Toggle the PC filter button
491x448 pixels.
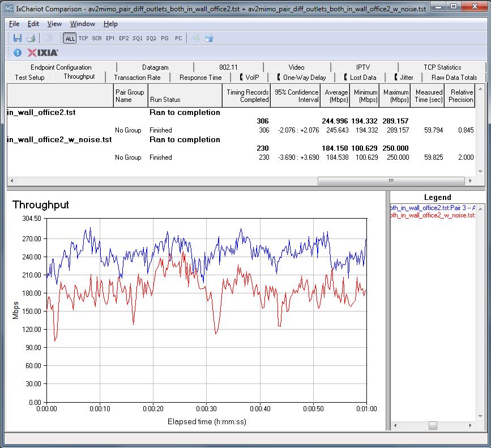point(178,38)
